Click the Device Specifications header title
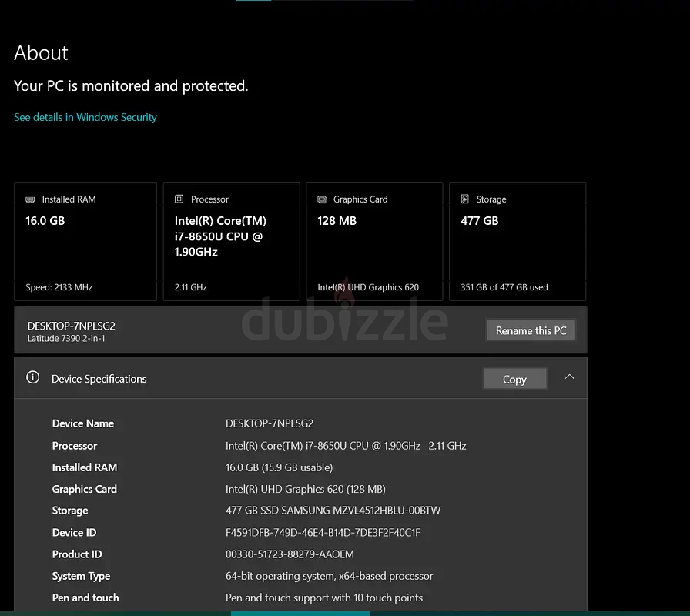Viewport: 690px width, 616px height. pyautogui.click(x=99, y=379)
